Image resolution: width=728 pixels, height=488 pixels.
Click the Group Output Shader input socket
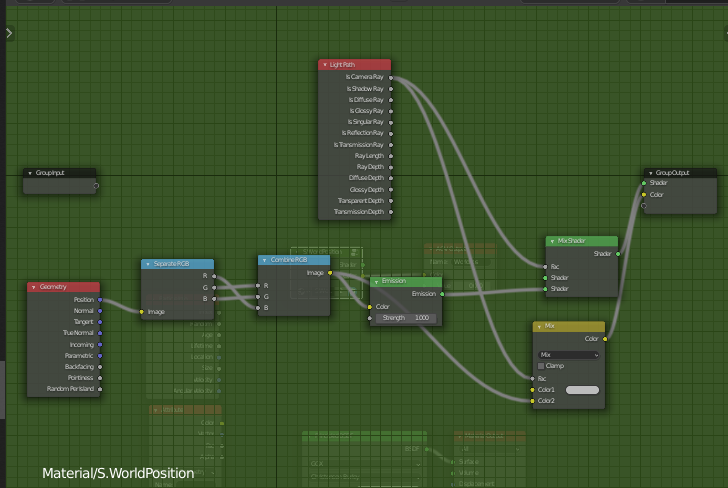644,183
